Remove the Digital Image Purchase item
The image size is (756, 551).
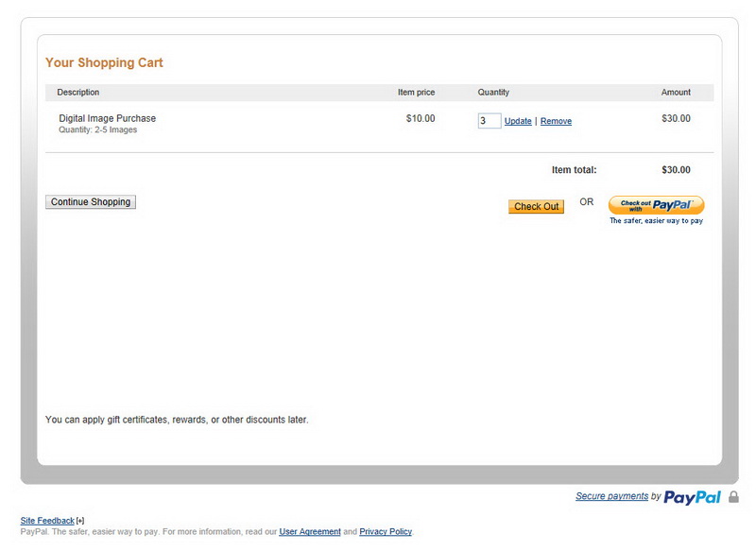[x=556, y=121]
